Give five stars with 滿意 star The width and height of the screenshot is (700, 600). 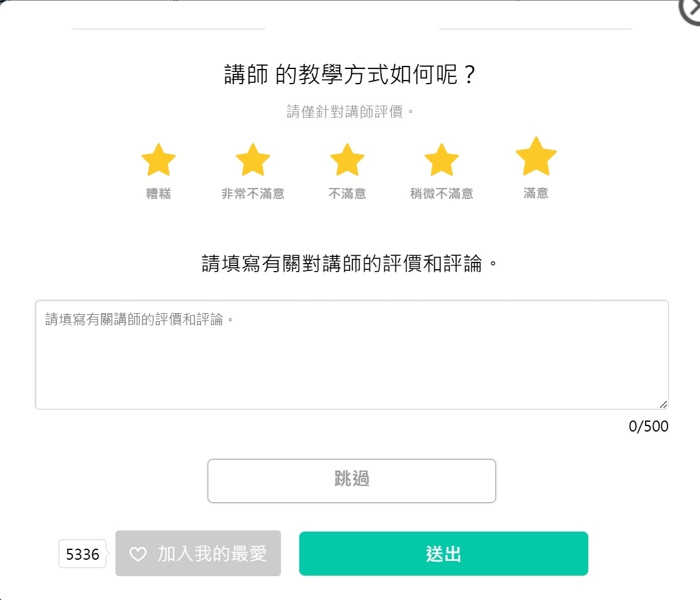coord(536,157)
